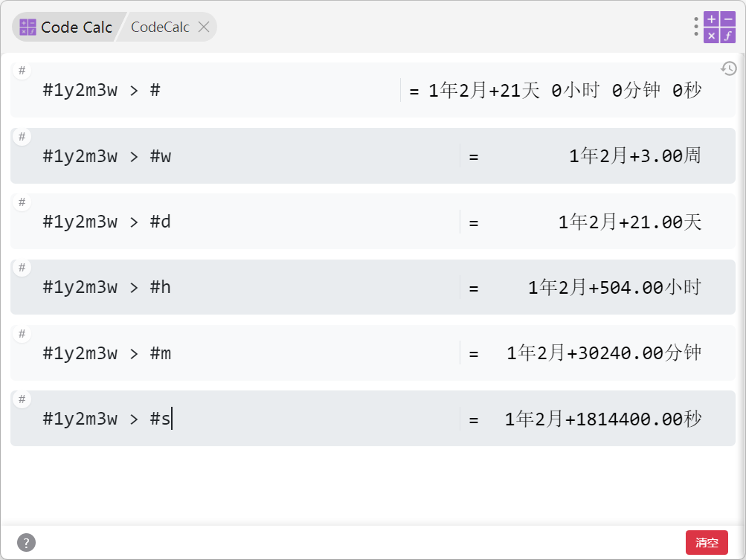Click the # badge on the #w row
The width and height of the screenshot is (746, 560).
pos(22,137)
